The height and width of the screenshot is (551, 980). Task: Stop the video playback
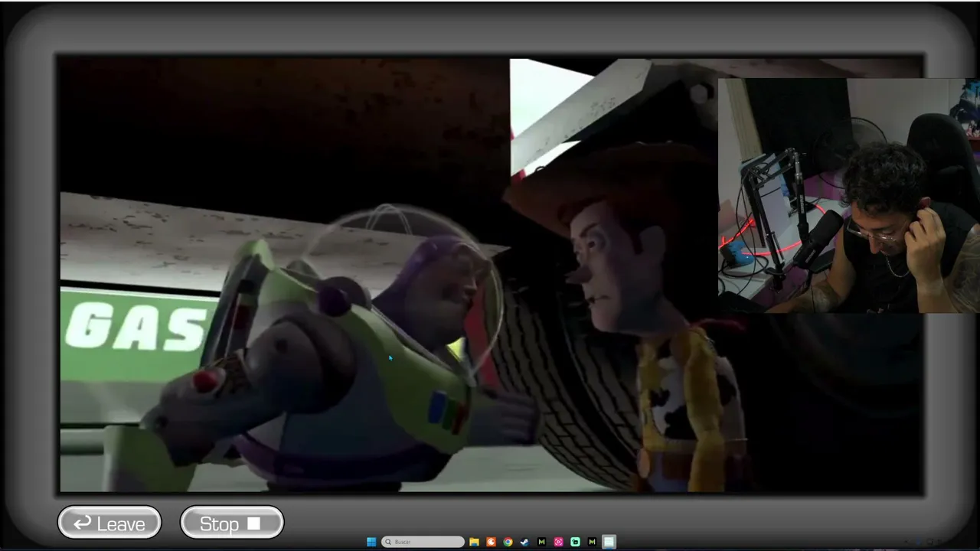232,523
